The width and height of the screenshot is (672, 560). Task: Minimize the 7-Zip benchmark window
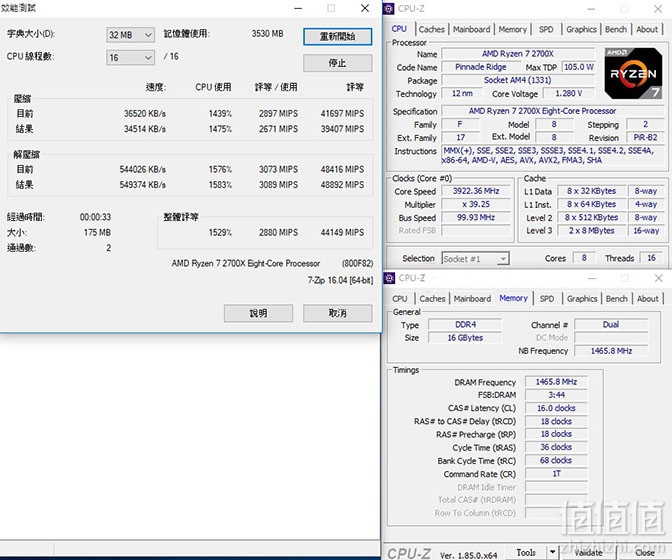coord(298,8)
